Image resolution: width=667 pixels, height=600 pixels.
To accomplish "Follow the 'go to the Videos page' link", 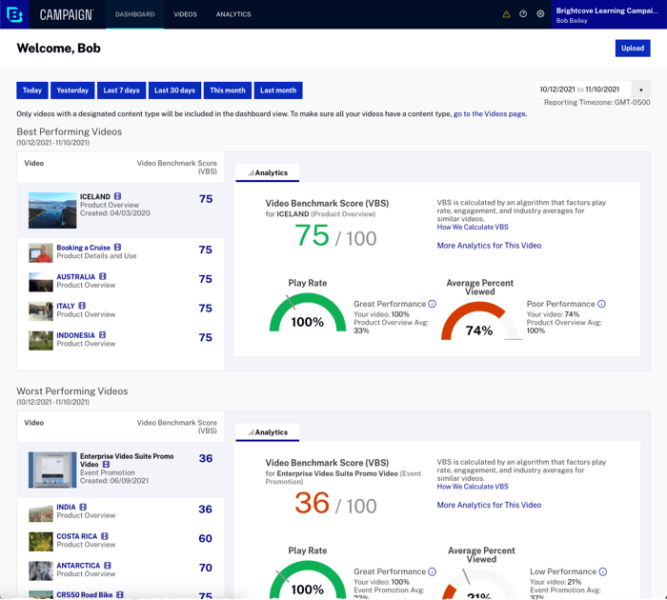I will pyautogui.click(x=489, y=114).
